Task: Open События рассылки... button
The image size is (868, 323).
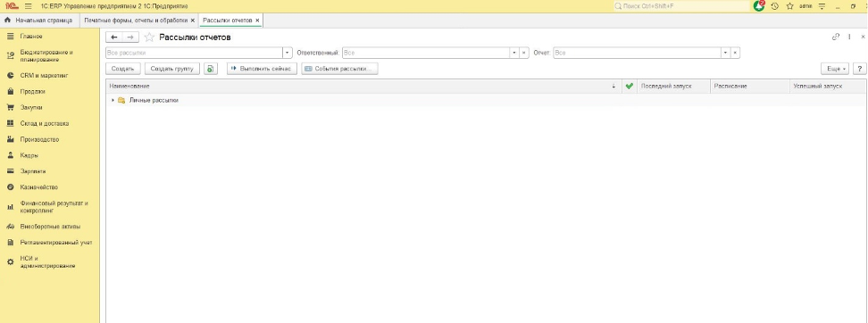Action: click(x=340, y=69)
